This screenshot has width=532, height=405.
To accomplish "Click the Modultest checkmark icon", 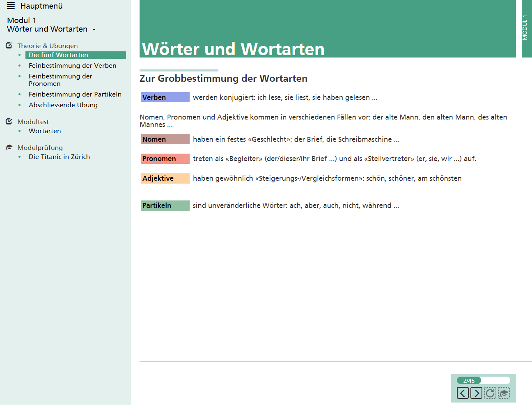I will [9, 122].
